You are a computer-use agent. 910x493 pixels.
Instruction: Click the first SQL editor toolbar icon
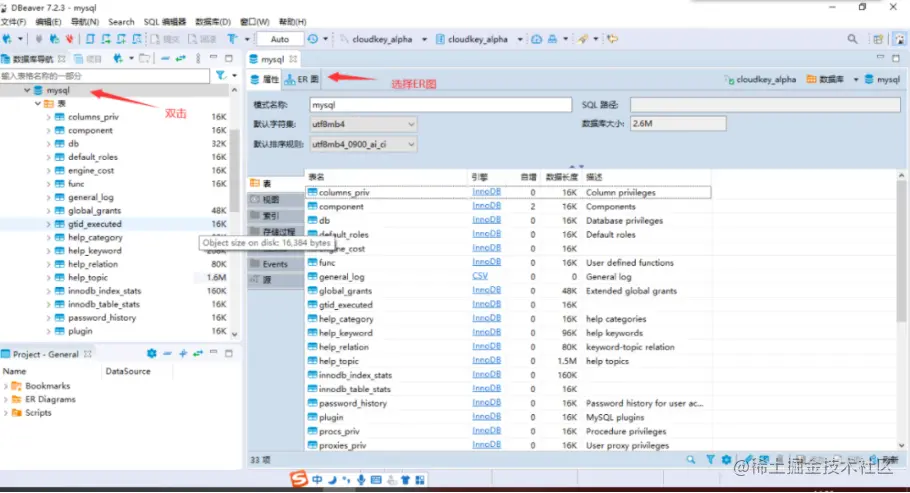coord(90,39)
